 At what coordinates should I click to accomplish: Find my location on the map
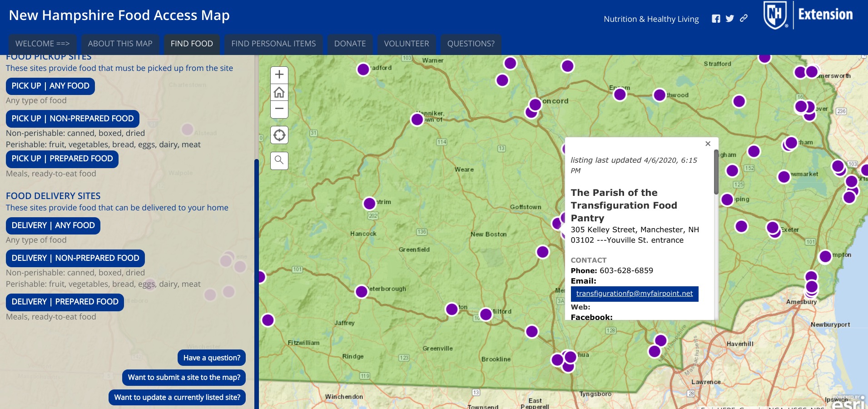tap(279, 135)
